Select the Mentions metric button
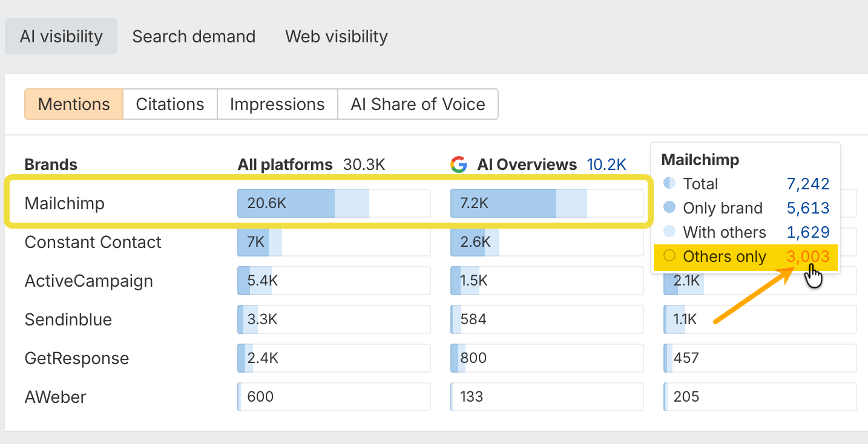The width and height of the screenshot is (868, 444). (74, 104)
